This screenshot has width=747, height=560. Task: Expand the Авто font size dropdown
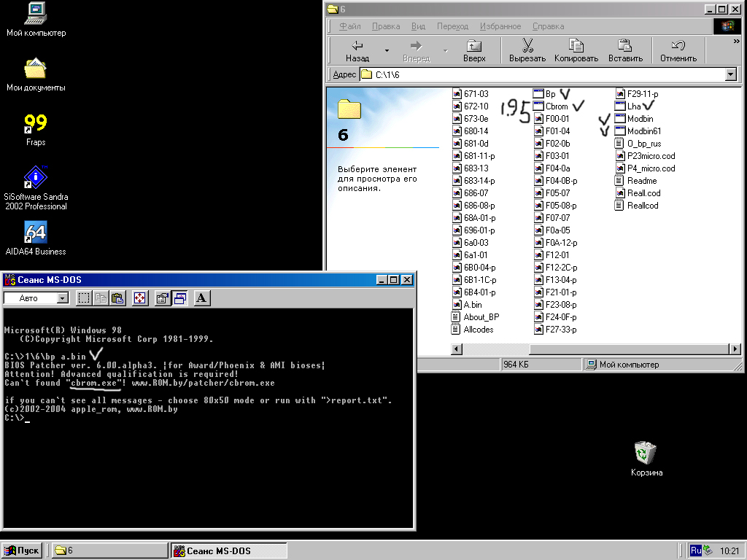(62, 297)
